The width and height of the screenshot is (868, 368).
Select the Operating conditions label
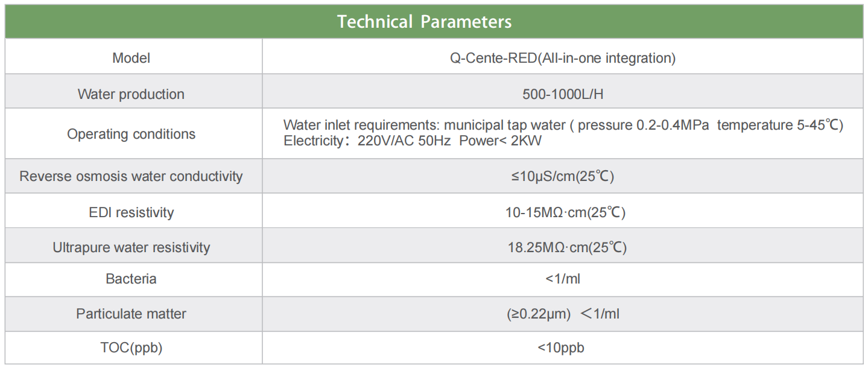click(131, 134)
